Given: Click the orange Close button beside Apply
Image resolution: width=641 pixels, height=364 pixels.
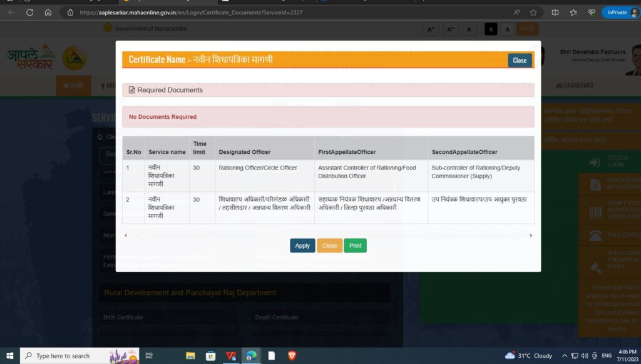Looking at the screenshot, I should 329,246.
